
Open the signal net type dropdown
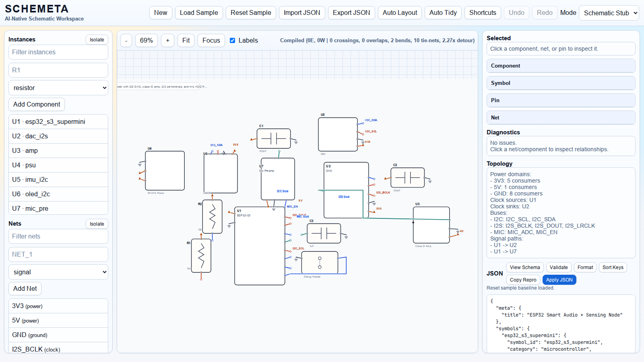[58, 272]
